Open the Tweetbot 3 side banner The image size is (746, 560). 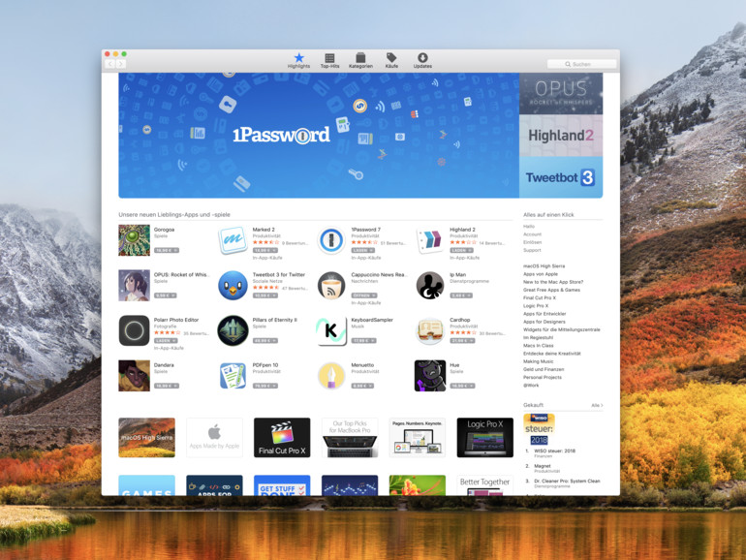[x=561, y=177]
